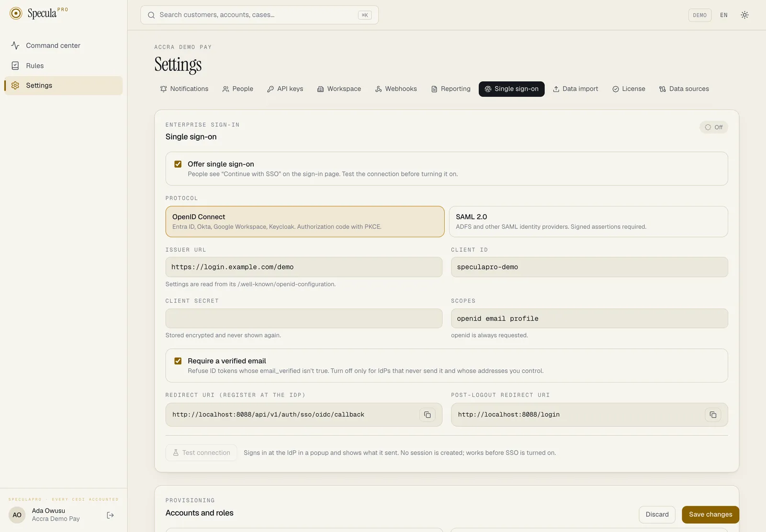
Task: Click into the Client secret field
Action: [x=304, y=318]
